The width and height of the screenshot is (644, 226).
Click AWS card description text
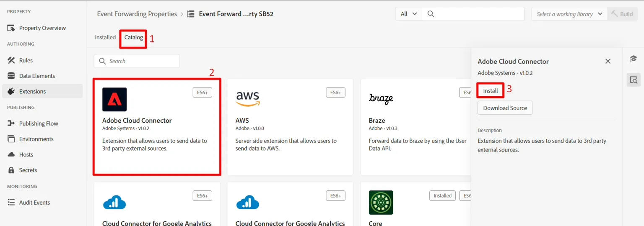(286, 145)
